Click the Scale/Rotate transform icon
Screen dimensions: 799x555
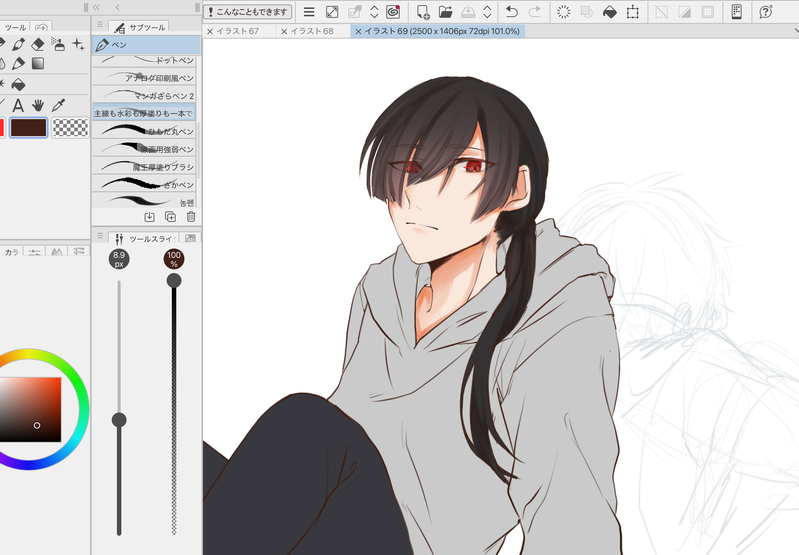pos(632,12)
